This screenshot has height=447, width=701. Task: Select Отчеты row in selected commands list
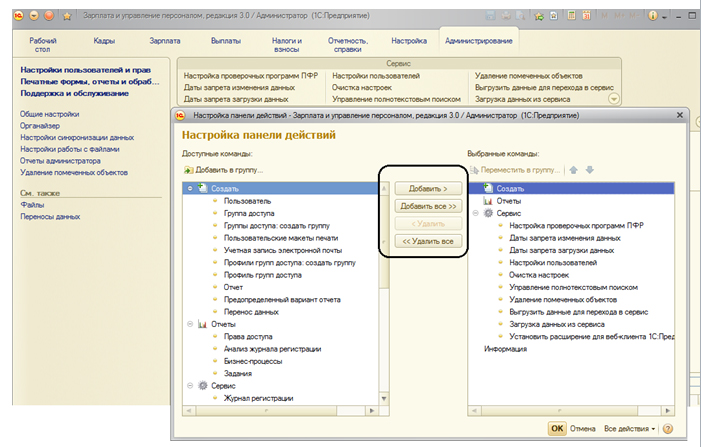(x=571, y=201)
